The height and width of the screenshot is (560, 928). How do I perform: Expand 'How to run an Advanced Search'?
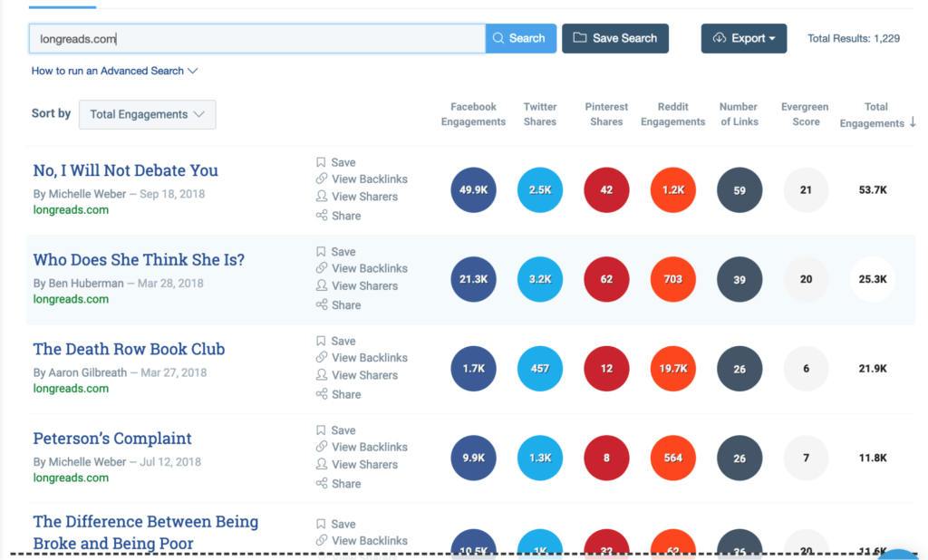coord(114,71)
